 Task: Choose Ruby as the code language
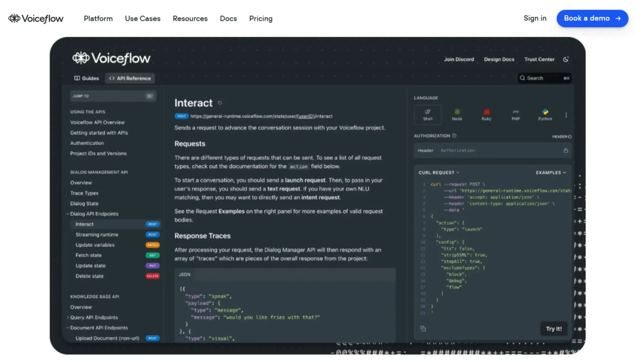(486, 115)
